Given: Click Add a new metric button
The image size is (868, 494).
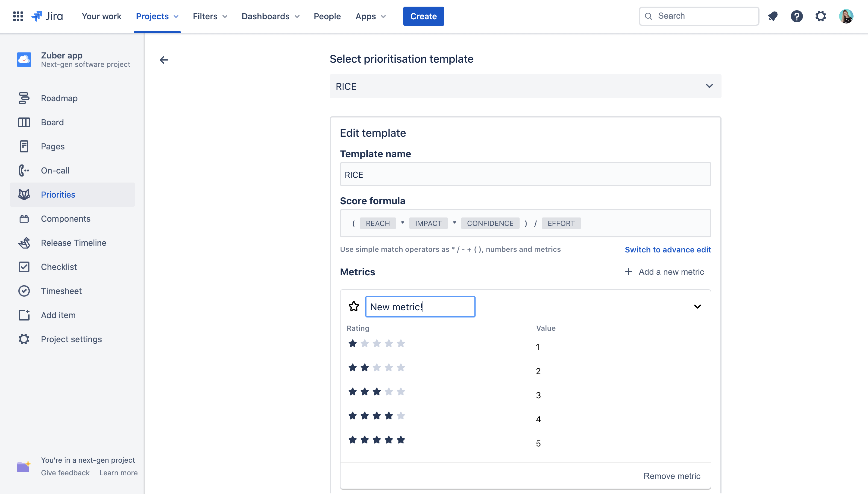Looking at the screenshot, I should click(x=664, y=272).
